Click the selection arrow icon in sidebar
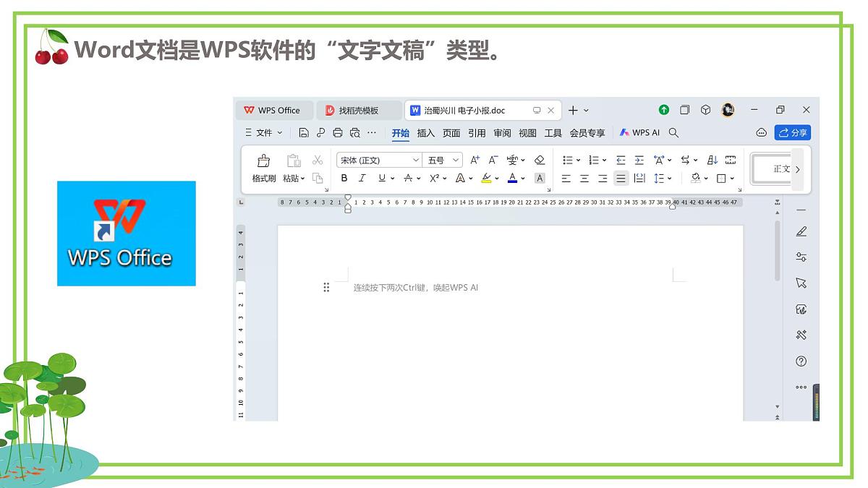Screen dimensions: 868x488 801,283
